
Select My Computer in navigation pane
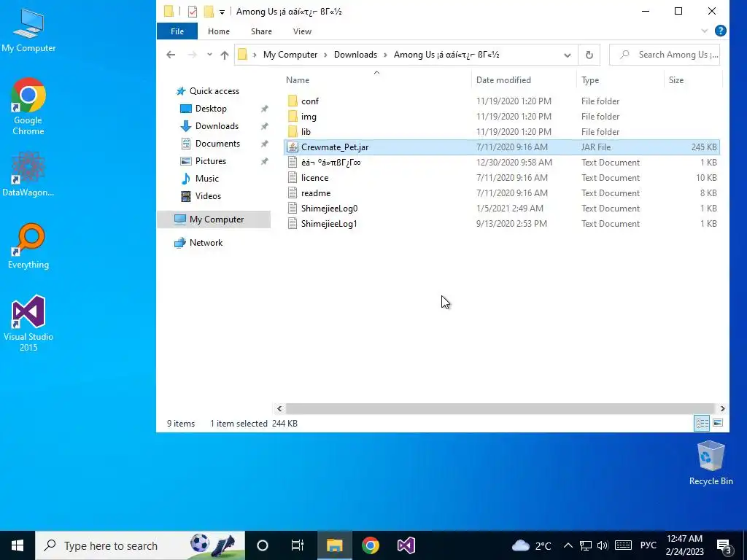coord(214,219)
